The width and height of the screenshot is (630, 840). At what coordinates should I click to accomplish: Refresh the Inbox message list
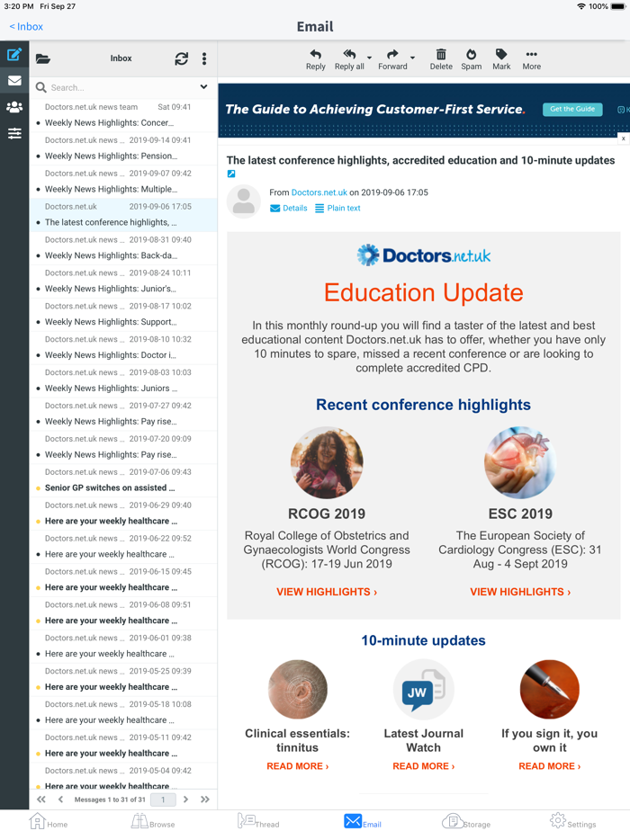coord(181,59)
